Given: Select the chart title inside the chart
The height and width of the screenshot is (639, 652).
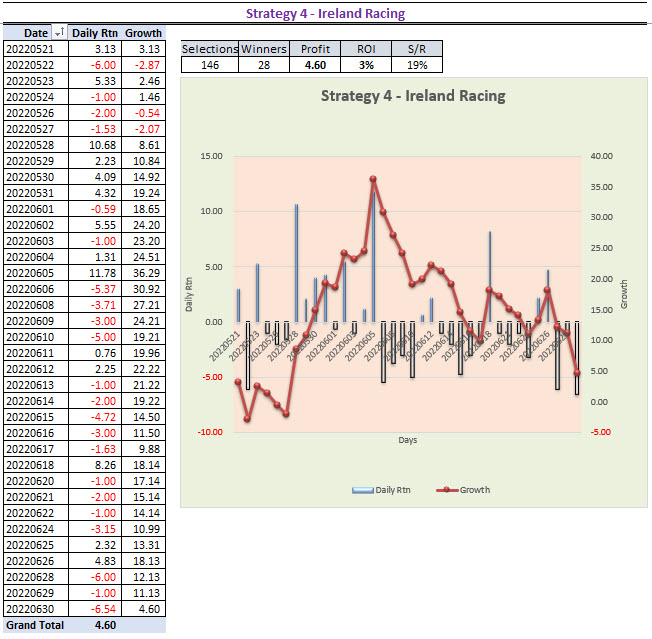Looking at the screenshot, I should pyautogui.click(x=412, y=96).
